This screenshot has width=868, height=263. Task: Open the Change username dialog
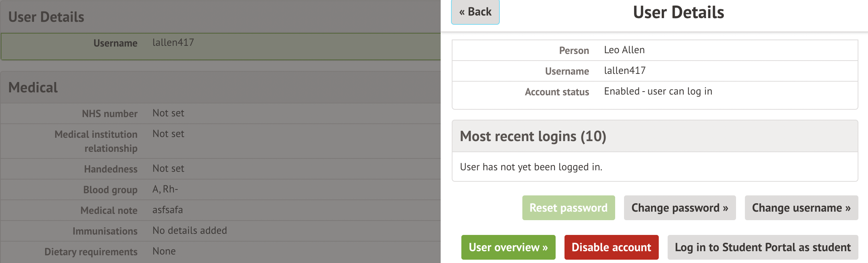coord(801,208)
